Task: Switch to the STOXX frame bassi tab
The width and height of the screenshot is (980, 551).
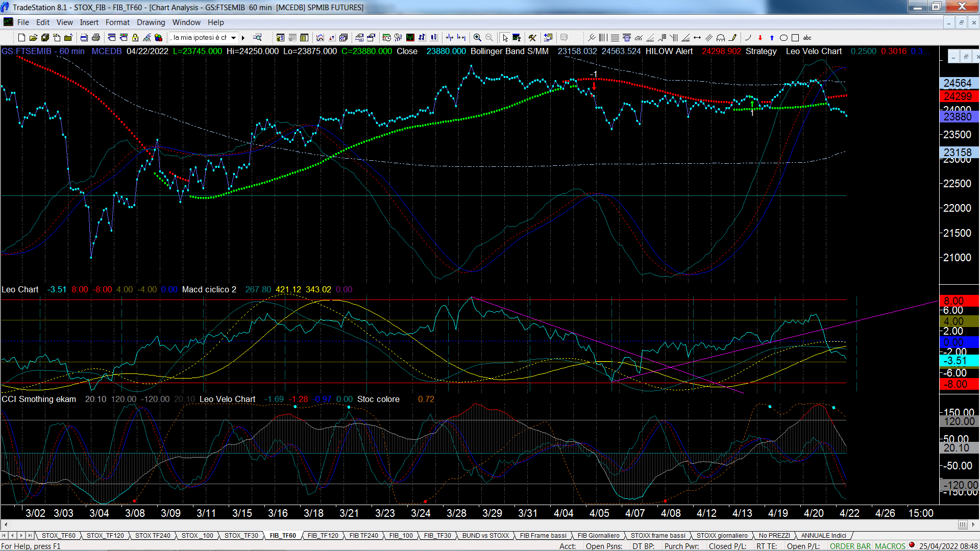Action: [658, 536]
